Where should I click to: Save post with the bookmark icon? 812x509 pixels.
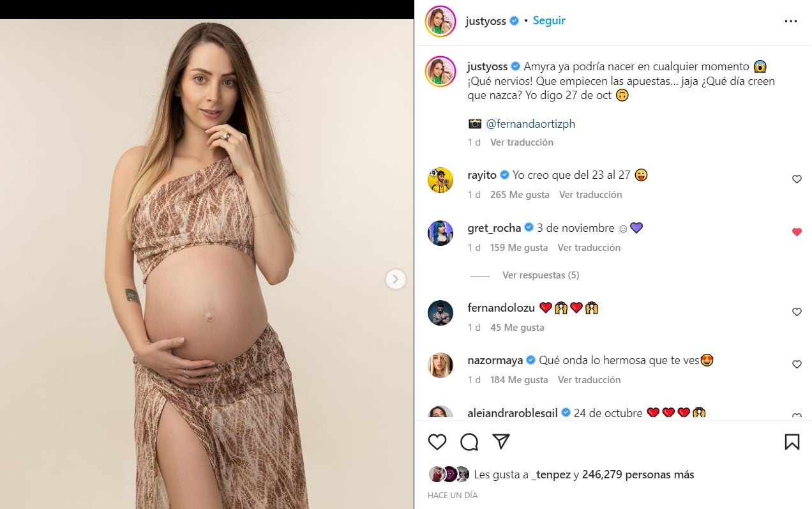(x=792, y=441)
